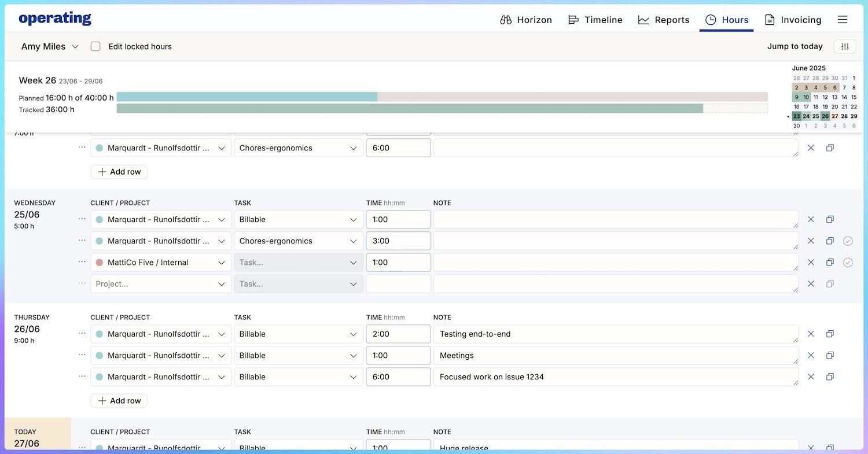Click Jump to today
This screenshot has height=454, width=868.
click(x=795, y=46)
